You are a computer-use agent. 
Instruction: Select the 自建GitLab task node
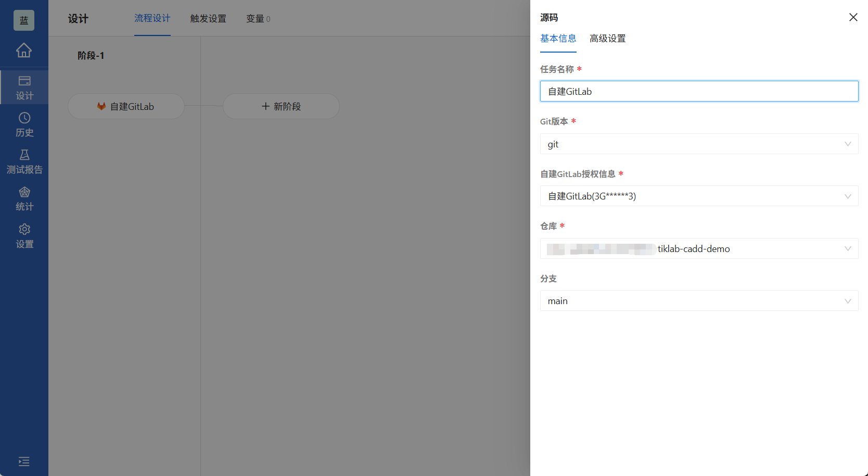126,106
